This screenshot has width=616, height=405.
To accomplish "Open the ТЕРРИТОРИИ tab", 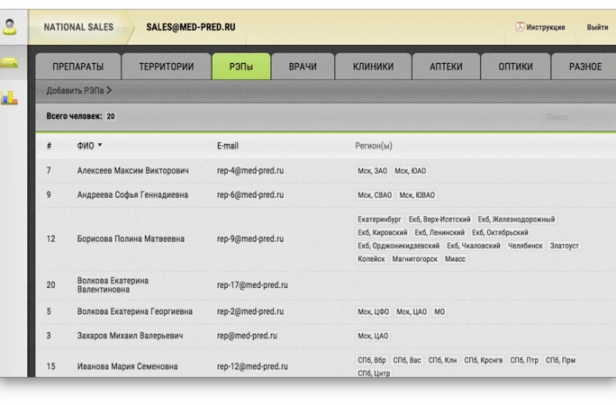I will [x=166, y=67].
